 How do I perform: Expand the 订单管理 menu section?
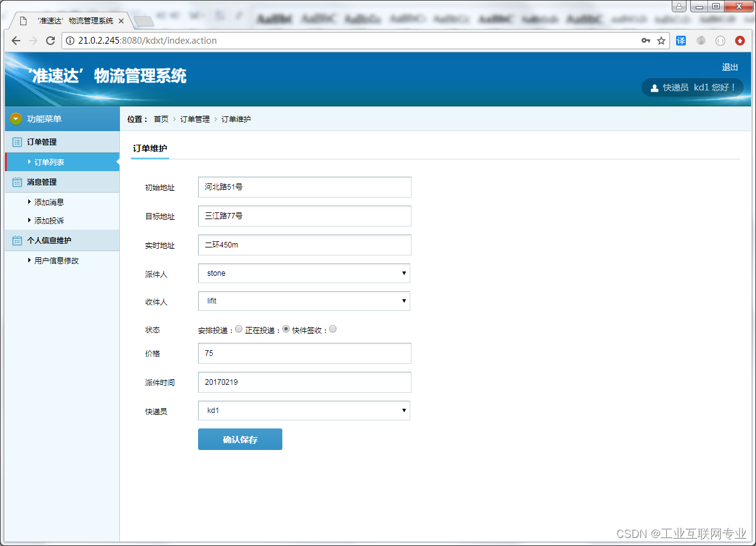pyautogui.click(x=62, y=142)
